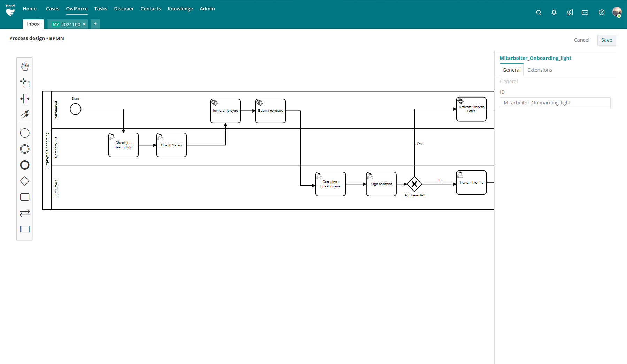Click the Mitarbeiter_Onboarding_light panel title
The height and width of the screenshot is (364, 627).
[535, 58]
